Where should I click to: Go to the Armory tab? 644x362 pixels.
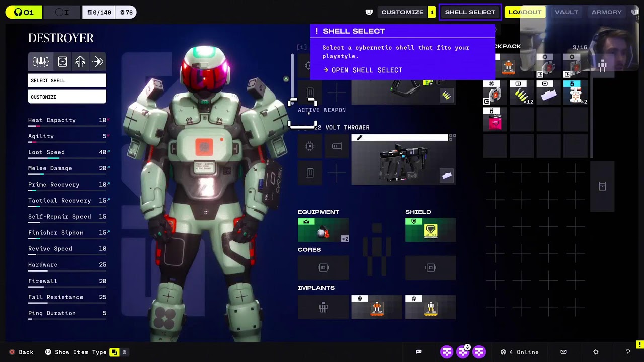pyautogui.click(x=606, y=12)
